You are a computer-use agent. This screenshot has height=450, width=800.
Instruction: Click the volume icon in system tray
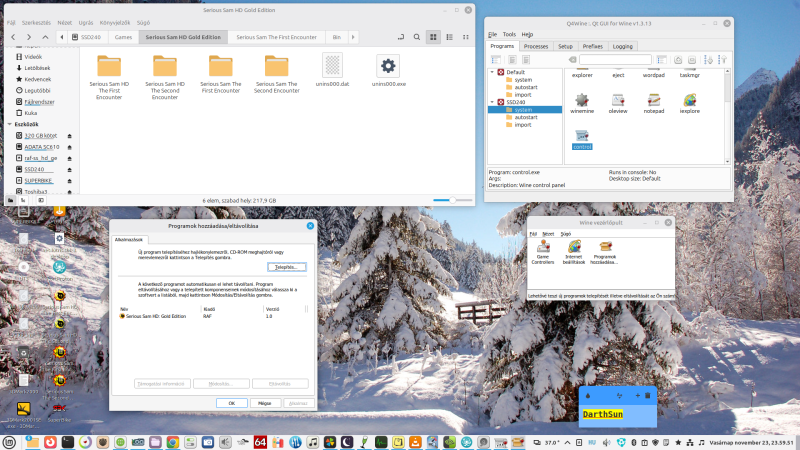pyautogui.click(x=606, y=442)
